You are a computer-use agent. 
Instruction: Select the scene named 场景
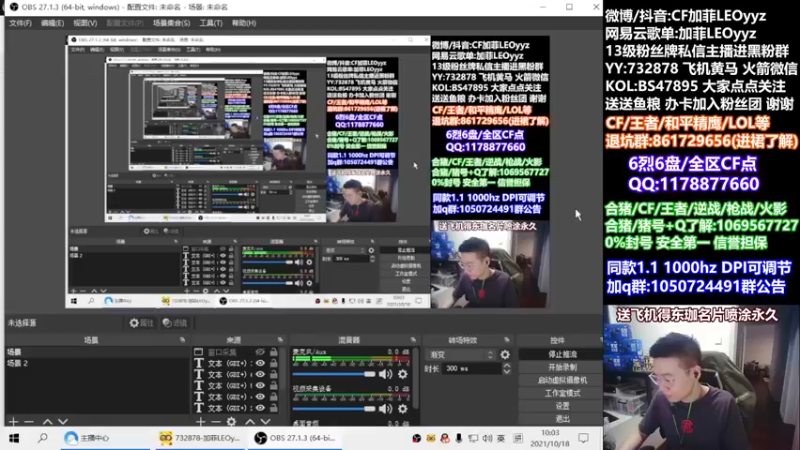click(x=97, y=352)
